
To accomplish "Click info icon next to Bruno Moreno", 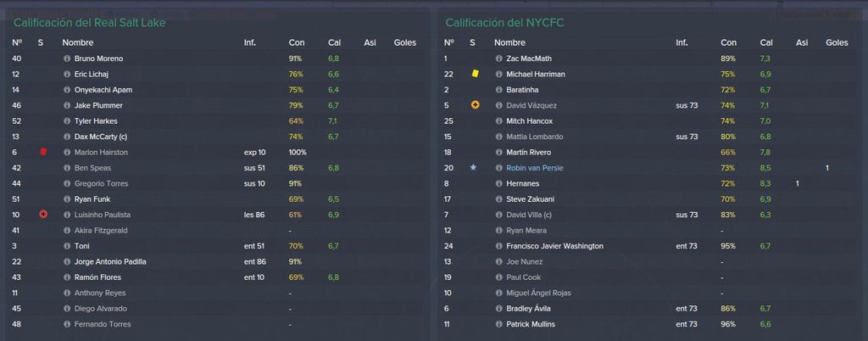I will [x=67, y=59].
